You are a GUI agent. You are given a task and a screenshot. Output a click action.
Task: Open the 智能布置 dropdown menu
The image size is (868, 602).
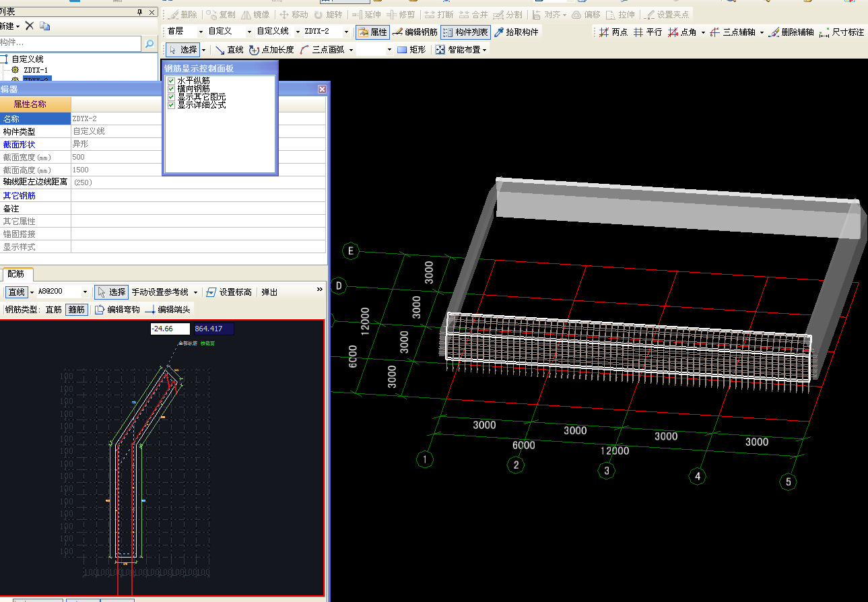click(x=461, y=50)
